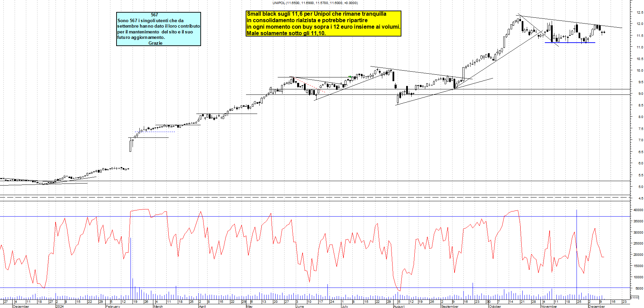Click the 15000 volume axis label

pyautogui.click(x=638, y=266)
